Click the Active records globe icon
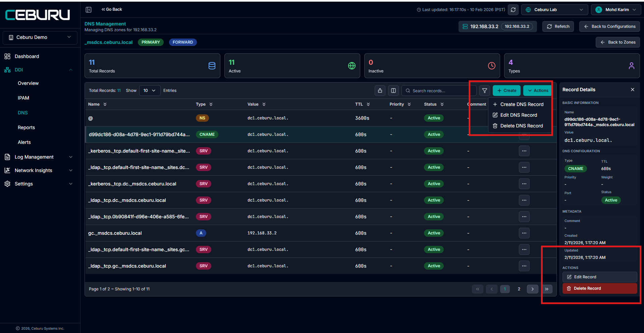 (x=352, y=66)
